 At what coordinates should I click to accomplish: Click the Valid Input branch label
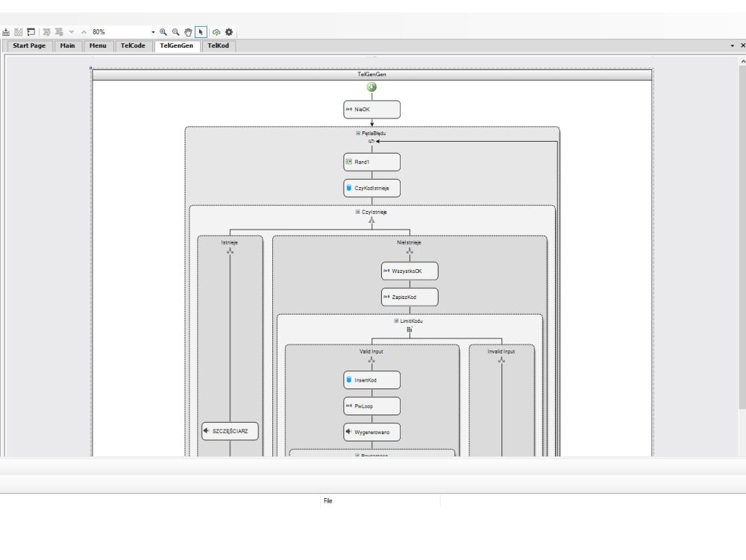(x=372, y=352)
